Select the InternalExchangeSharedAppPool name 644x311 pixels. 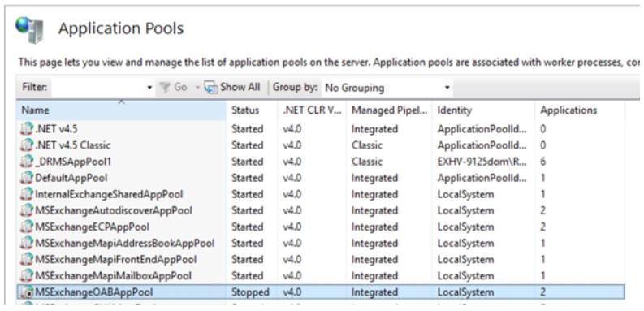(110, 194)
